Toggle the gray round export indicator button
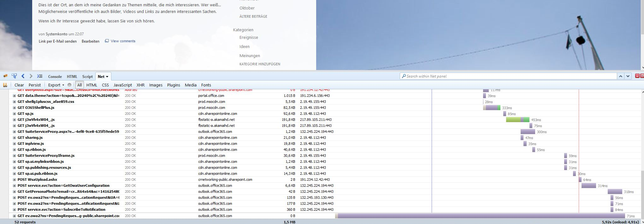This screenshot has width=644, height=224. [x=69, y=85]
